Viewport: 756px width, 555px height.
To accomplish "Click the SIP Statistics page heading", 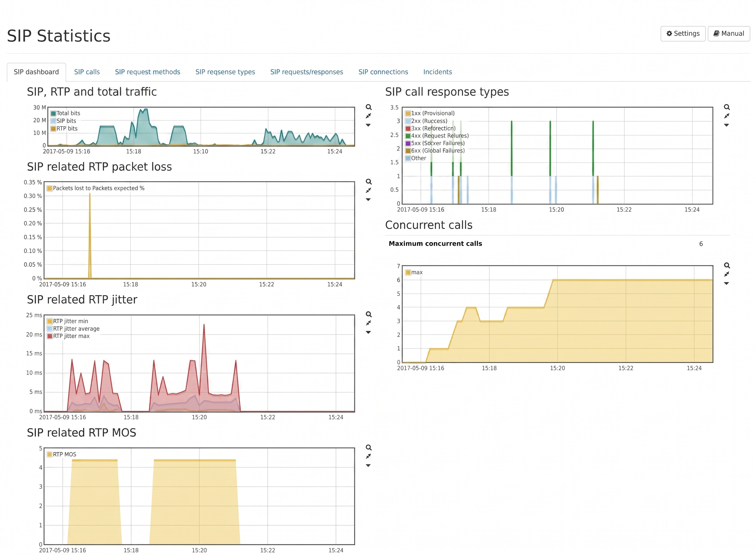I will (x=58, y=36).
